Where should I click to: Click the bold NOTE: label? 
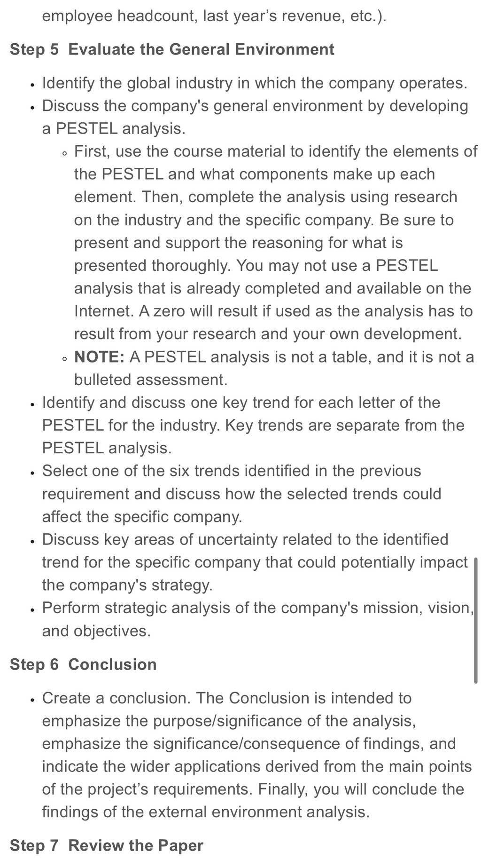[99, 357]
